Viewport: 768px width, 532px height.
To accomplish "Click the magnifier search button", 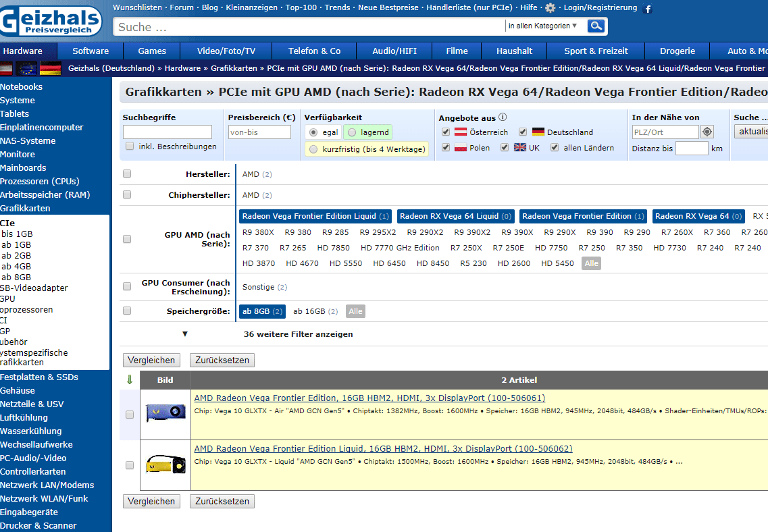I will point(596,26).
